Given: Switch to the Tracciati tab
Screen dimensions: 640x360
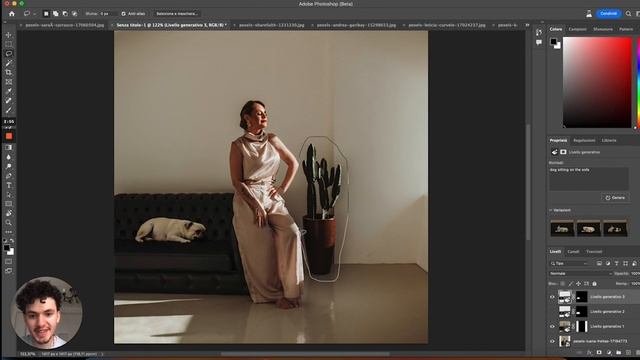Looking at the screenshot, I should pos(594,251).
